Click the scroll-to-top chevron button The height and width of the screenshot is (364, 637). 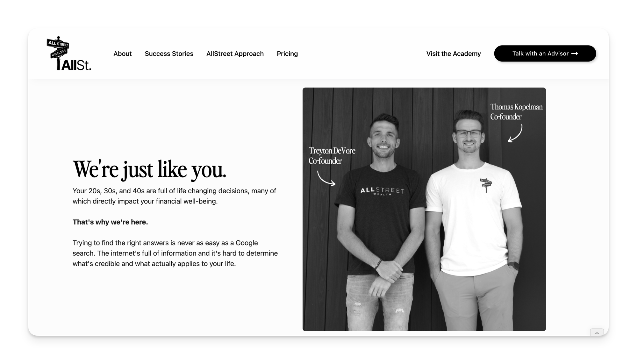[x=597, y=332]
